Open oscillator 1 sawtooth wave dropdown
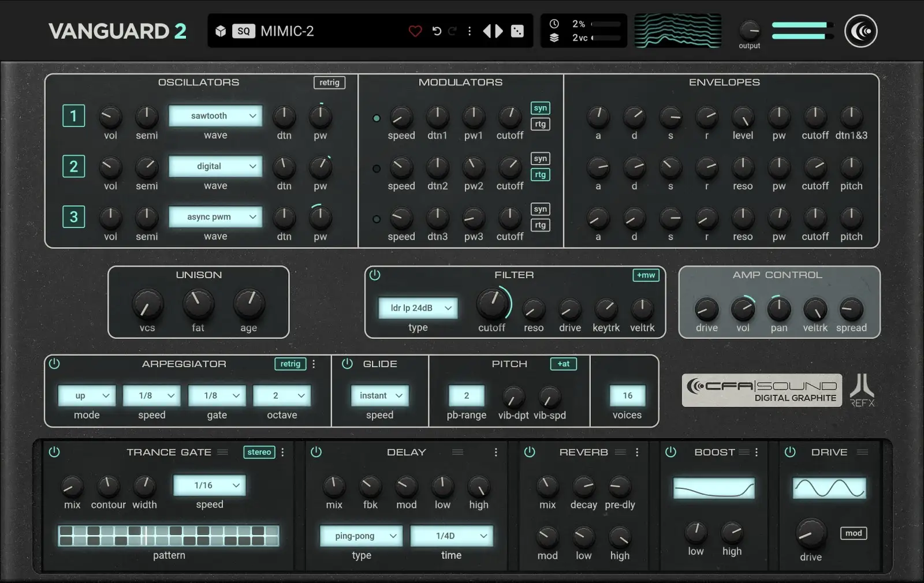This screenshot has width=924, height=583. pyautogui.click(x=215, y=115)
